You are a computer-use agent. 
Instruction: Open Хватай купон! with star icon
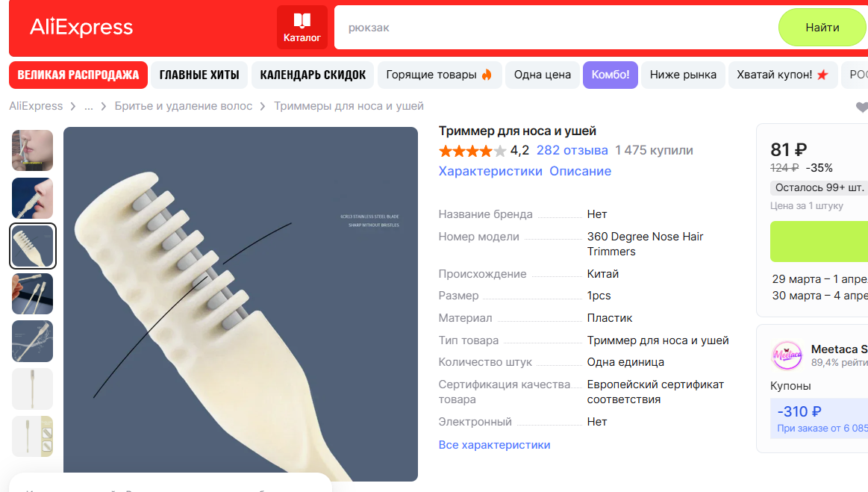(x=782, y=75)
